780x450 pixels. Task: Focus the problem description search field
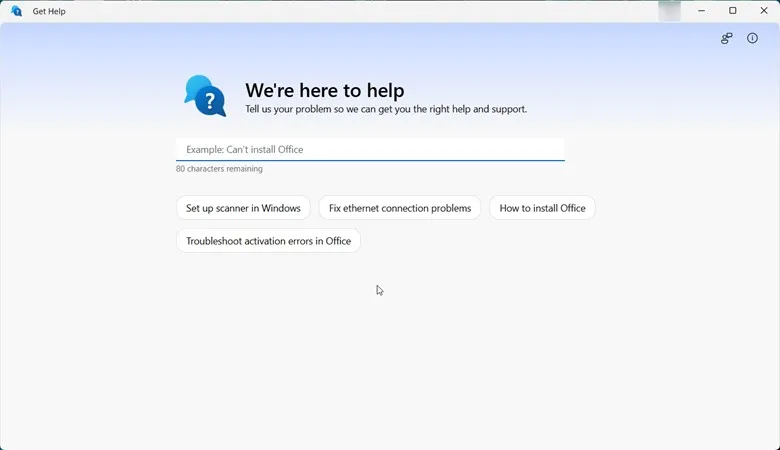pyautogui.click(x=370, y=150)
